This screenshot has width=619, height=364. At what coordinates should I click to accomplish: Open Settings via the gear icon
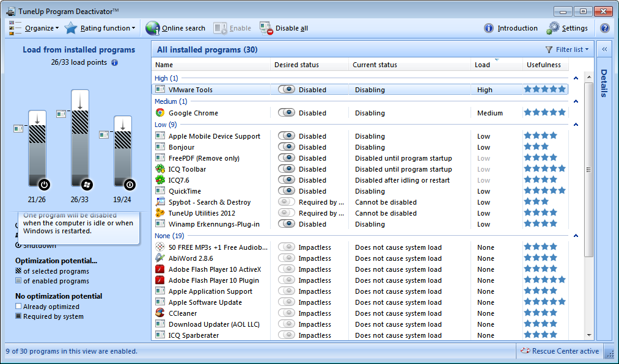point(553,28)
